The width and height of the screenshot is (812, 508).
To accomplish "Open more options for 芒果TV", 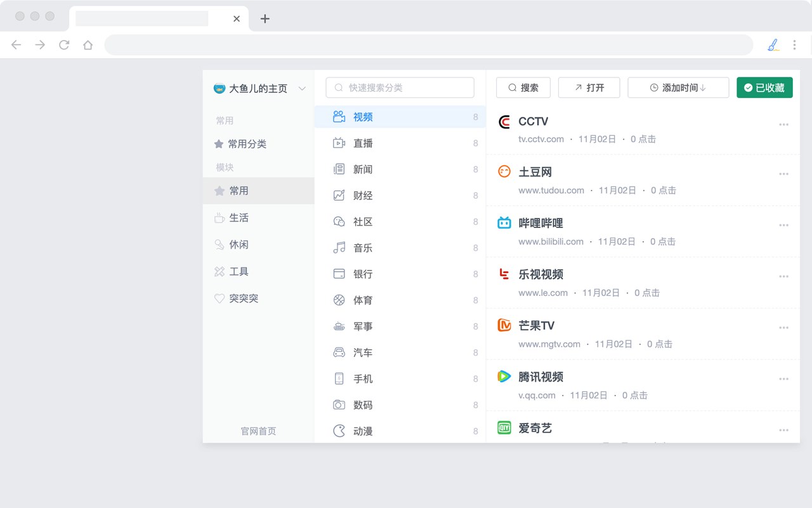I will (784, 328).
